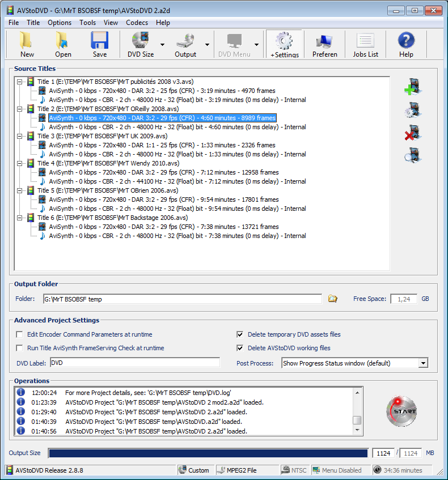Click the Free Space 1,24 value field
The image size is (448, 480).
pyautogui.click(x=404, y=299)
